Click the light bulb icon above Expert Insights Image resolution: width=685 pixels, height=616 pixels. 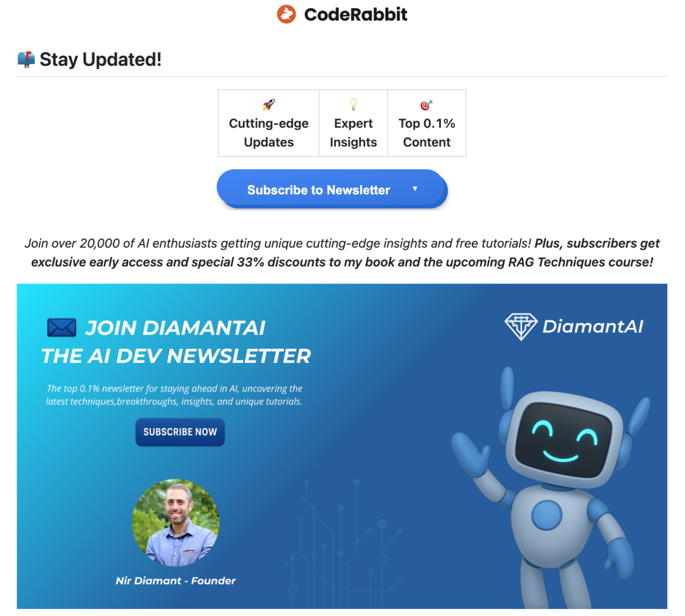click(x=353, y=105)
